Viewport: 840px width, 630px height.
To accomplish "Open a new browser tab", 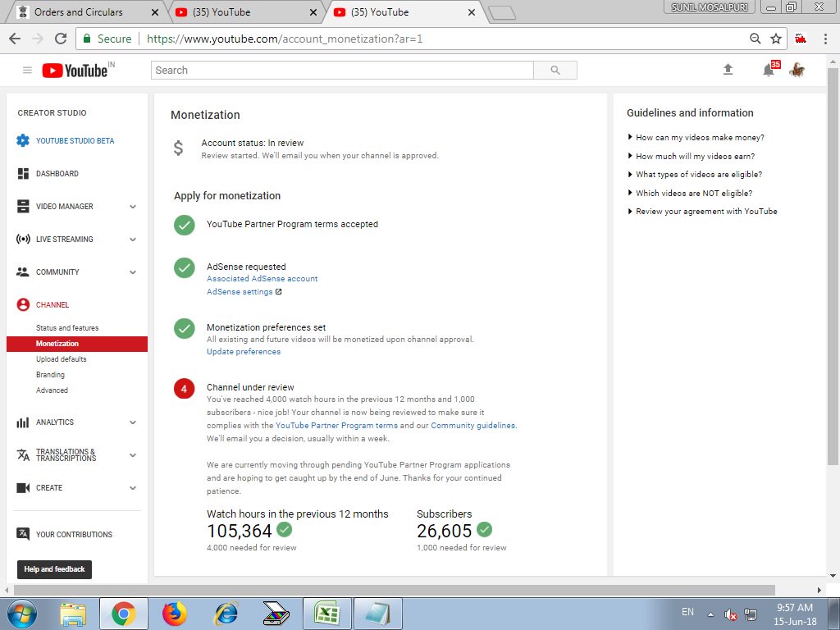I will pos(502,13).
